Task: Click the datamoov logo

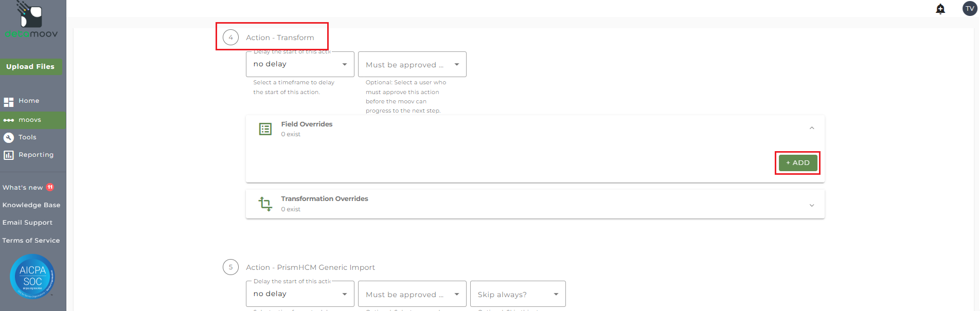Action: pyautogui.click(x=31, y=21)
